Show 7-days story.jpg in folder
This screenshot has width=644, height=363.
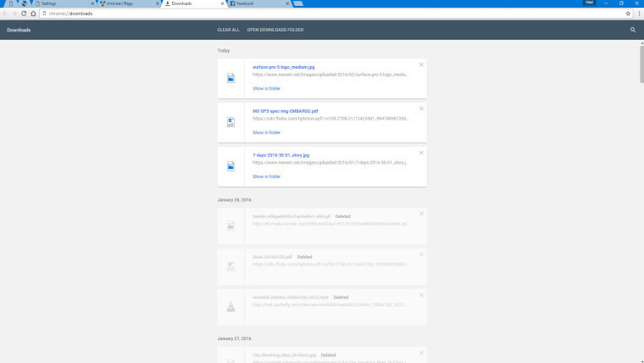tap(267, 176)
